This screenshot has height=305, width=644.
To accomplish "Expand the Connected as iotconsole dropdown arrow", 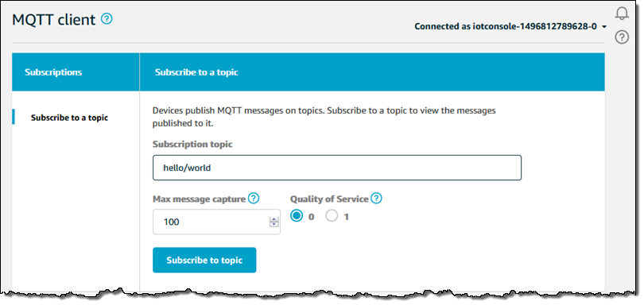I will click(x=603, y=27).
